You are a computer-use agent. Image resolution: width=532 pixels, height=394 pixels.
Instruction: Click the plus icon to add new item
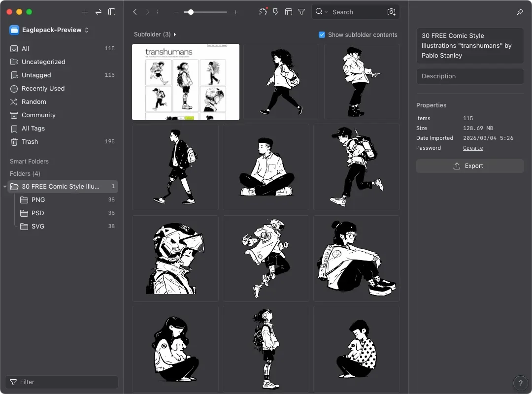point(85,12)
